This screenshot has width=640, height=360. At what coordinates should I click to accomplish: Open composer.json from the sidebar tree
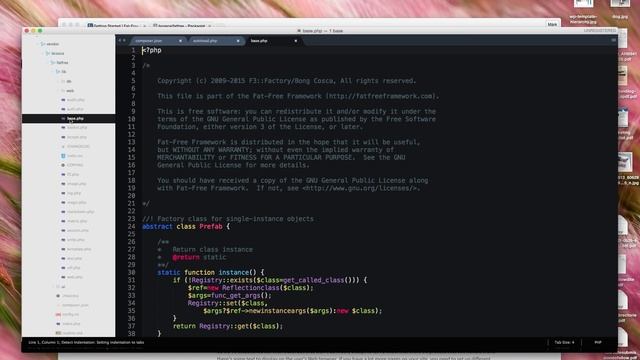(x=75, y=305)
